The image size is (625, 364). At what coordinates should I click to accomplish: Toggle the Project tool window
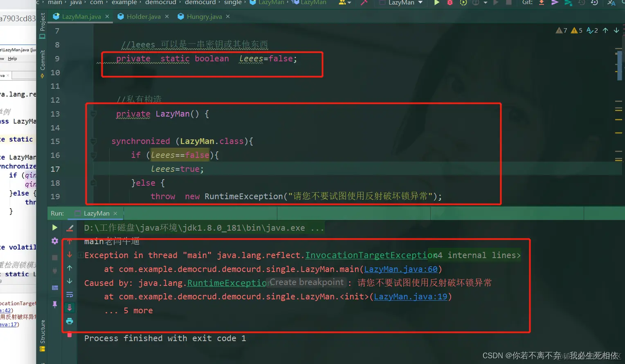43,25
